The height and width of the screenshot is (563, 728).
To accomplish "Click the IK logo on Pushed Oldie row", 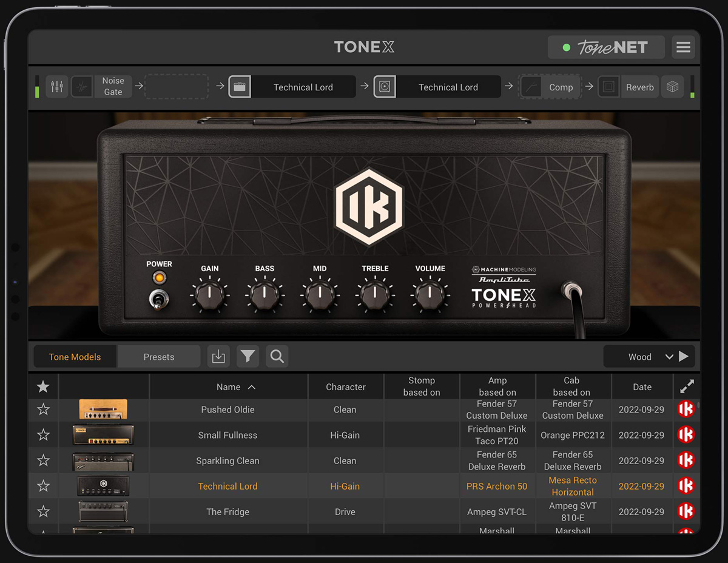I will tap(686, 410).
